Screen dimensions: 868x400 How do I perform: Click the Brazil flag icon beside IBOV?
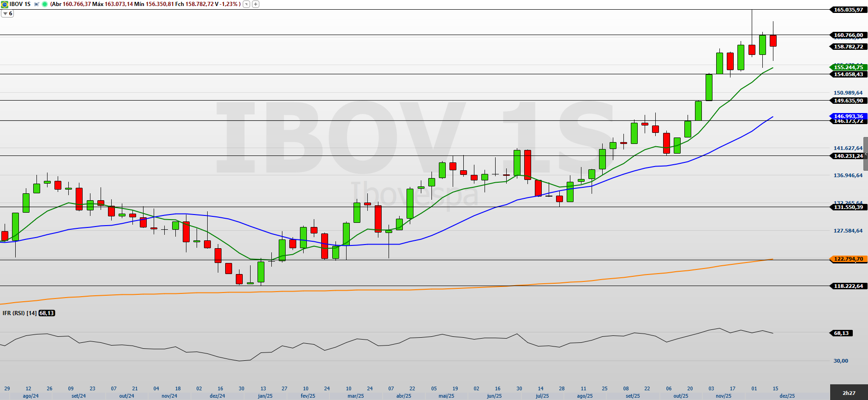(5, 4)
